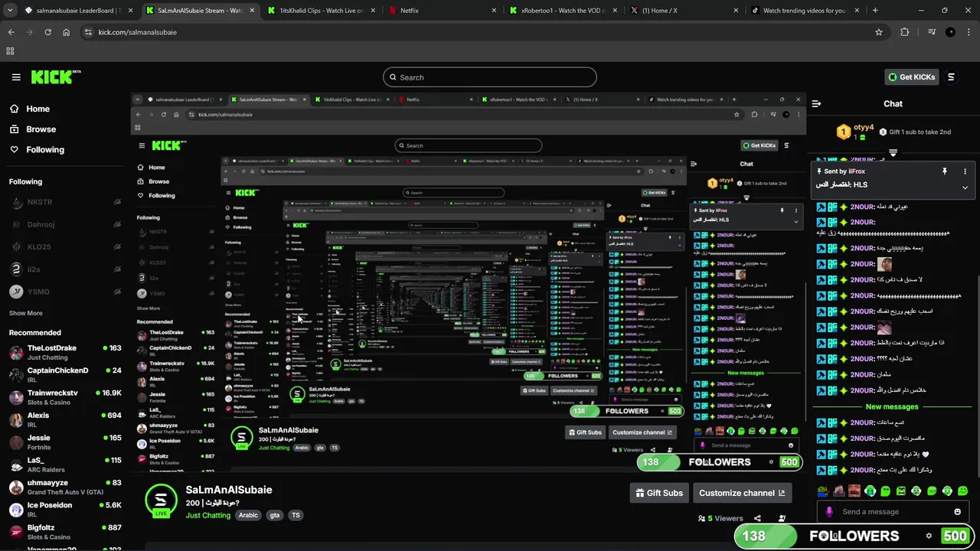Viewport: 980px width, 551px height.
Task: Open LaS_ ARC Raiders recommended channel
Action: [65, 465]
